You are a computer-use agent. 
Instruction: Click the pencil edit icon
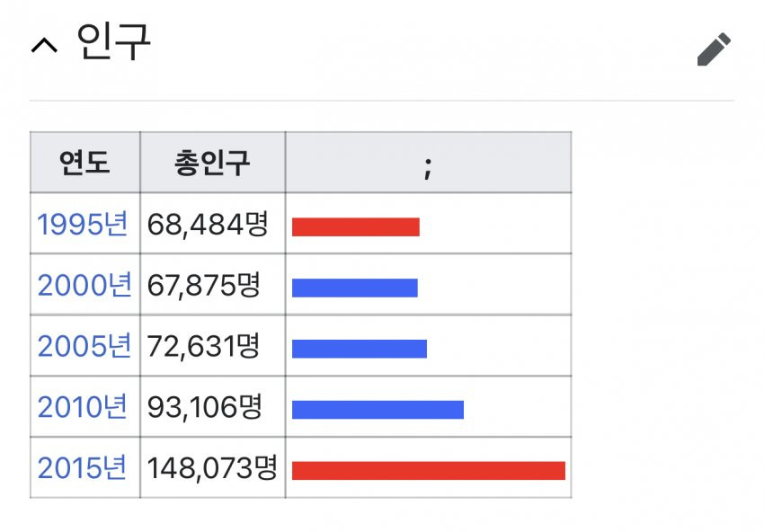coord(714,49)
